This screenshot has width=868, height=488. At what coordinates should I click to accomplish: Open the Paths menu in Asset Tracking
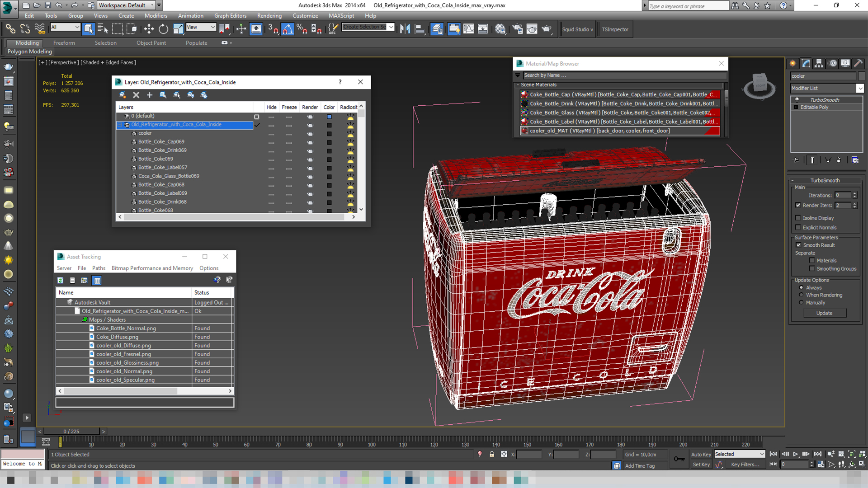[x=99, y=268]
